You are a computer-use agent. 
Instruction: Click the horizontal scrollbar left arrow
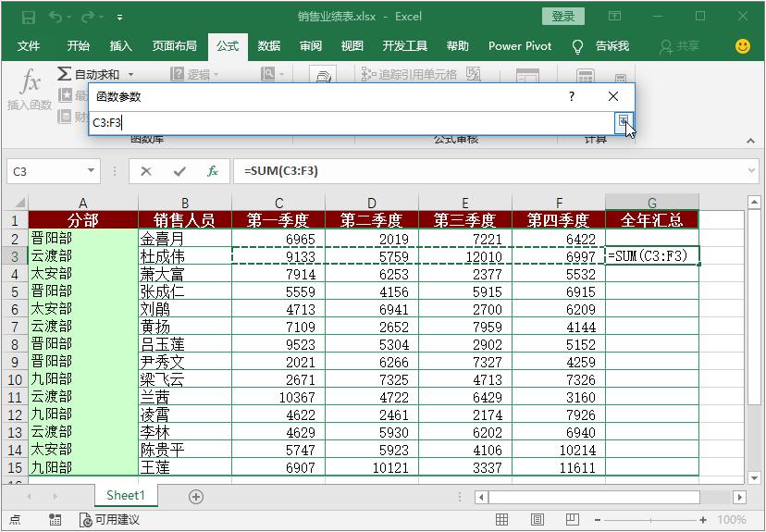coord(481,498)
